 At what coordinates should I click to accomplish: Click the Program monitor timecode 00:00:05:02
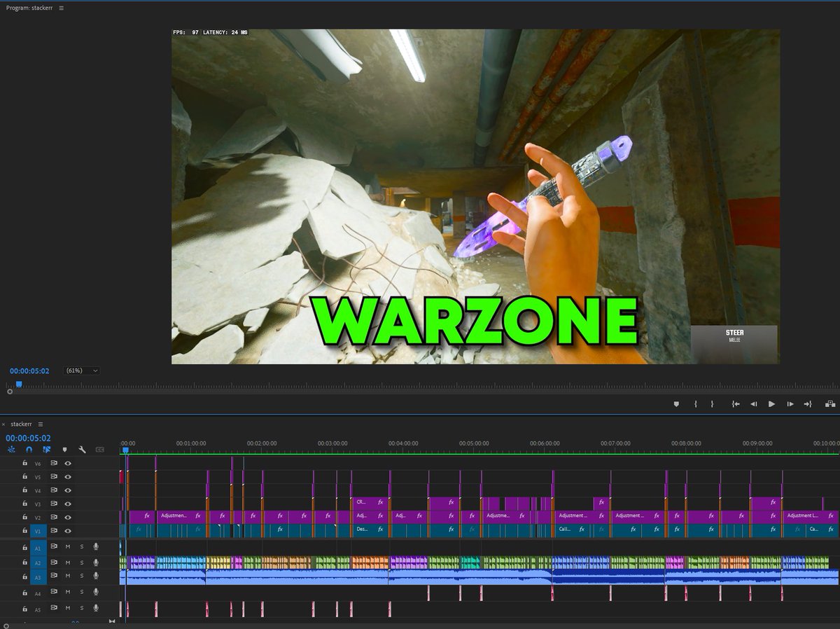pos(29,371)
